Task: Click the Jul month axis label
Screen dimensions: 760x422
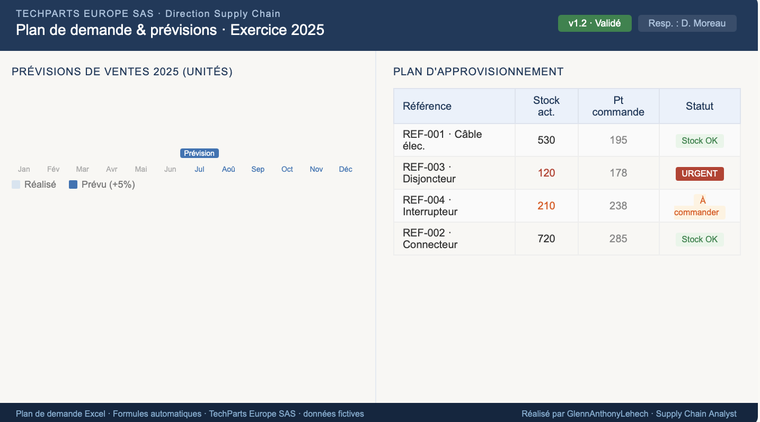Action: 199,169
